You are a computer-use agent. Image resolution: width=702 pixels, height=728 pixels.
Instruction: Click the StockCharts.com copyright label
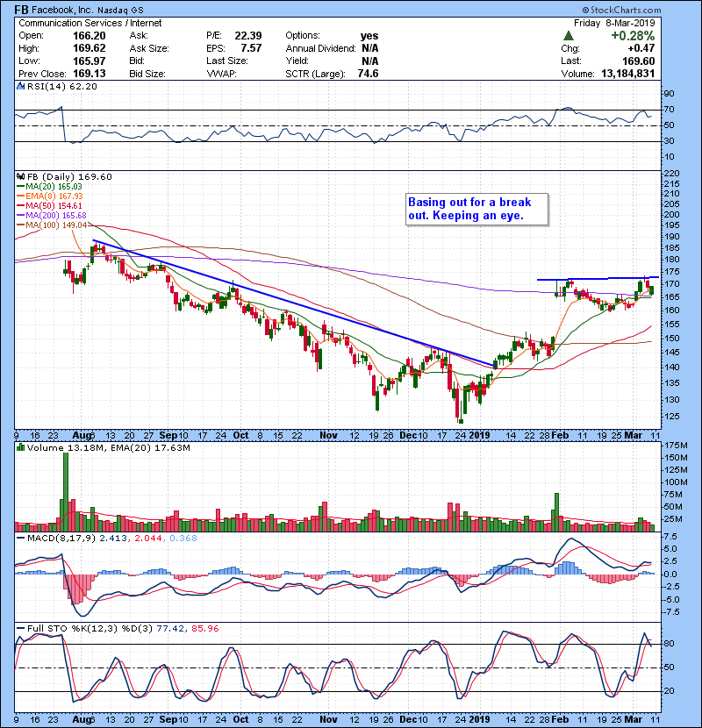pyautogui.click(x=621, y=10)
